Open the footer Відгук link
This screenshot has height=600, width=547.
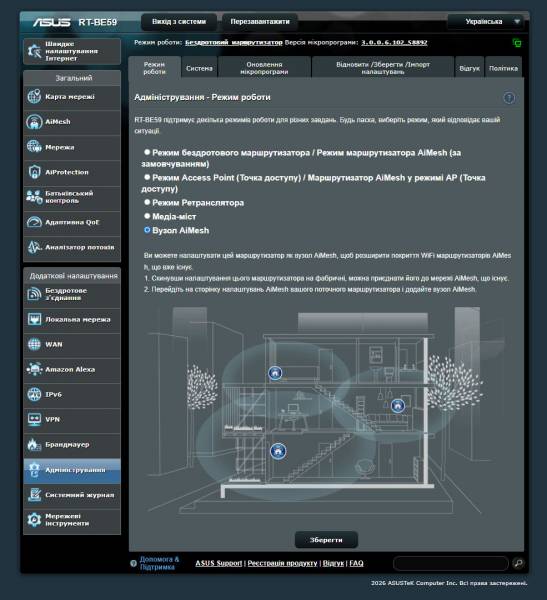point(333,563)
